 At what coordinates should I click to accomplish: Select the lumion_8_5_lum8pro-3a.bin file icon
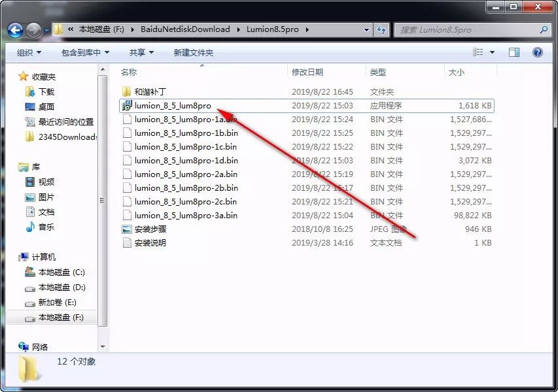[x=127, y=215]
